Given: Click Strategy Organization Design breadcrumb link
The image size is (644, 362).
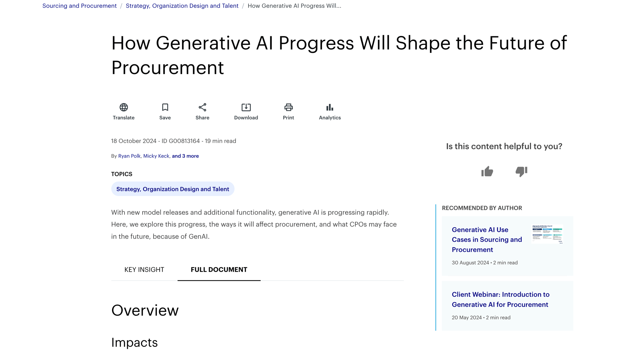Looking at the screenshot, I should click(182, 5).
